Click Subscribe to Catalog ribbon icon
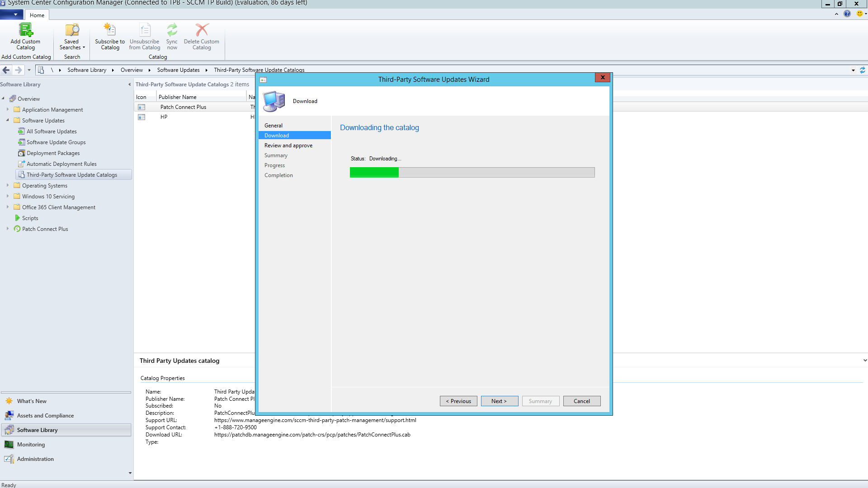 pyautogui.click(x=110, y=30)
